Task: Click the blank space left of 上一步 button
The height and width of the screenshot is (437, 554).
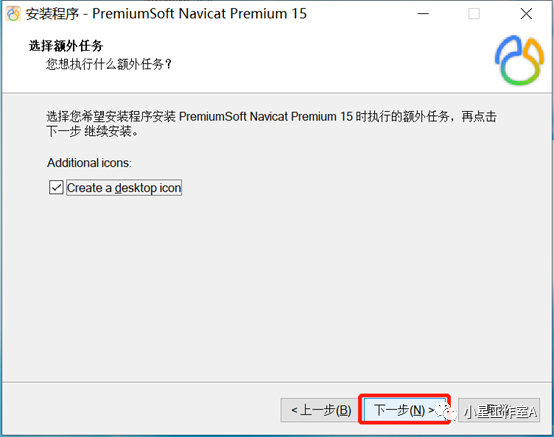Action: click(x=141, y=410)
